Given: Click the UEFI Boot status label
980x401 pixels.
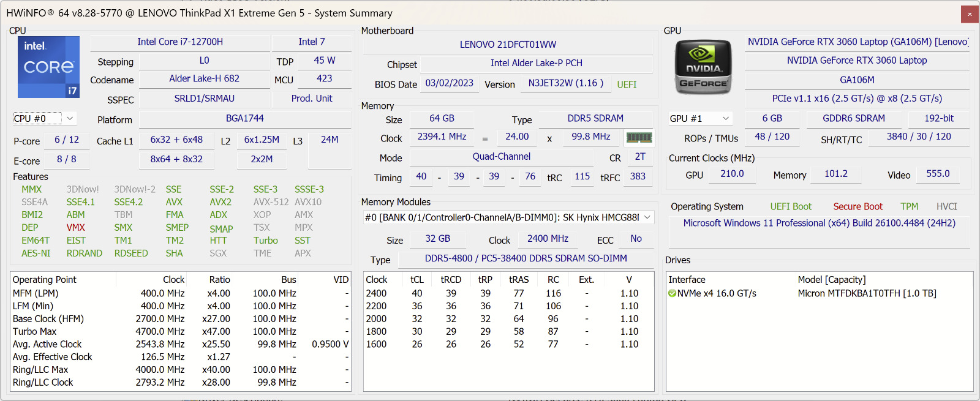Looking at the screenshot, I should pos(791,207).
